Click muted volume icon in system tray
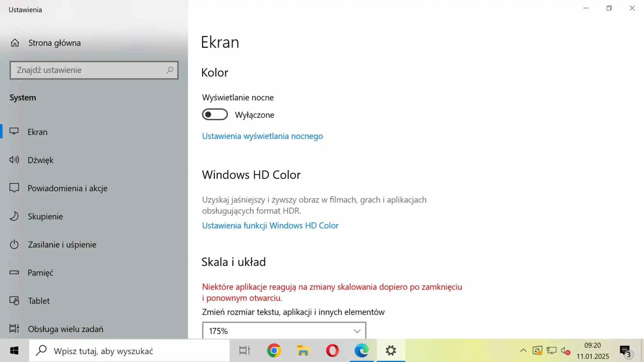This screenshot has width=644, height=362. (565, 351)
